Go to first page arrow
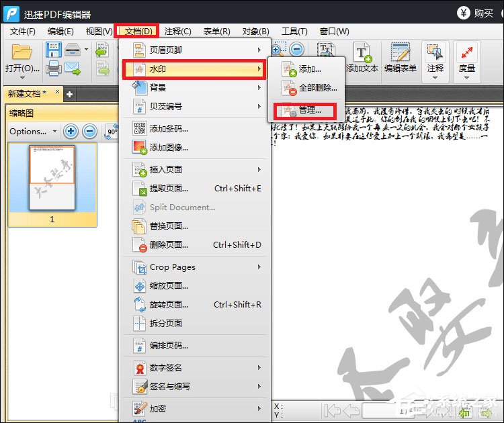 point(332,410)
